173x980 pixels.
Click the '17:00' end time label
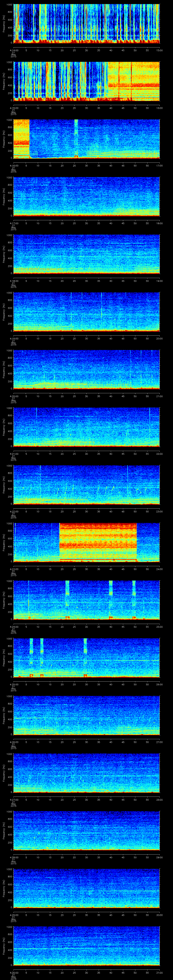click(160, 166)
